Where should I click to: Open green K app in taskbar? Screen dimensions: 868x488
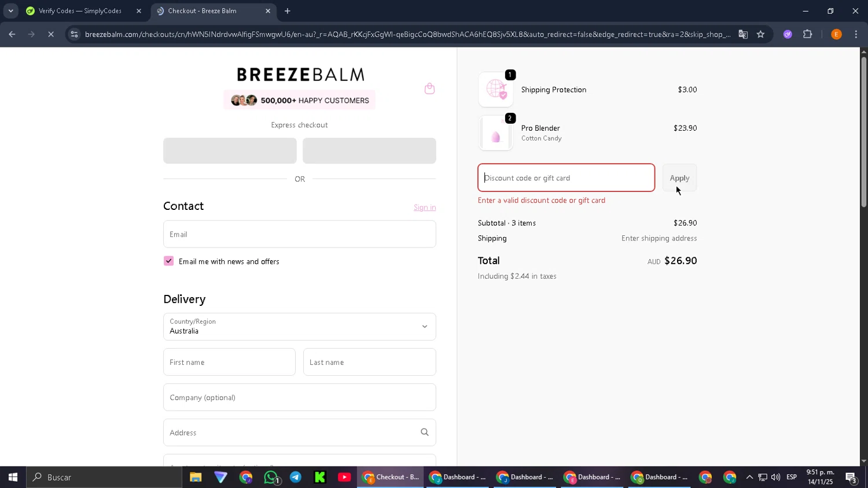point(320,477)
